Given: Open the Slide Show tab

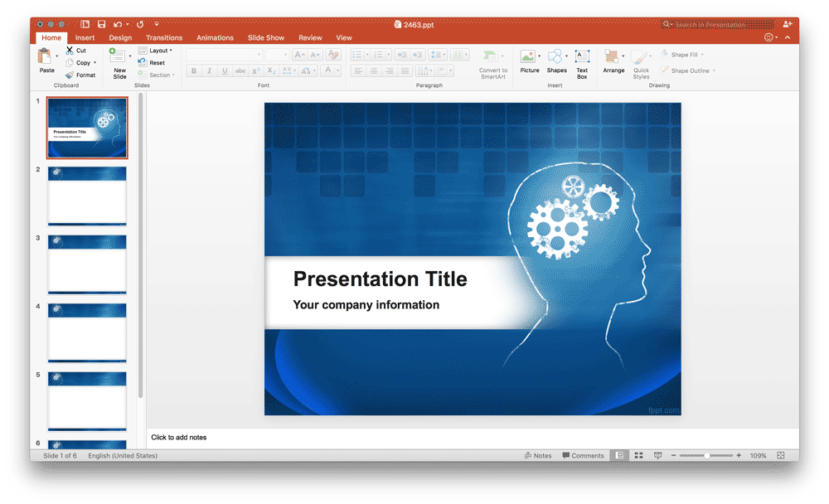Looking at the screenshot, I should (265, 37).
